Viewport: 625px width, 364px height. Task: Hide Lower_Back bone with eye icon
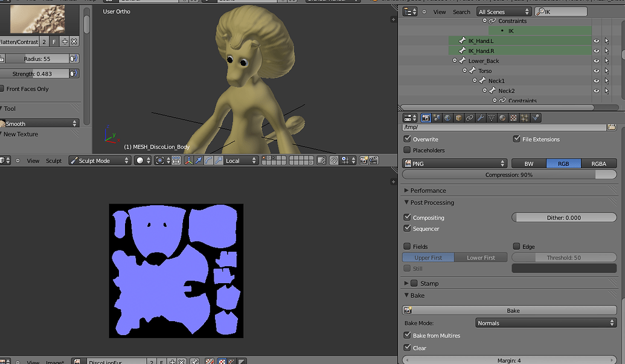click(x=596, y=61)
